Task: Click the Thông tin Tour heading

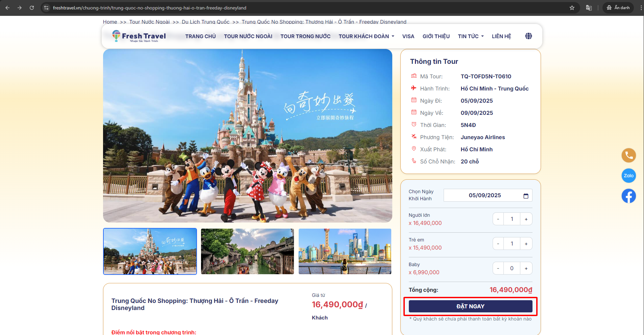Action: pos(434,61)
